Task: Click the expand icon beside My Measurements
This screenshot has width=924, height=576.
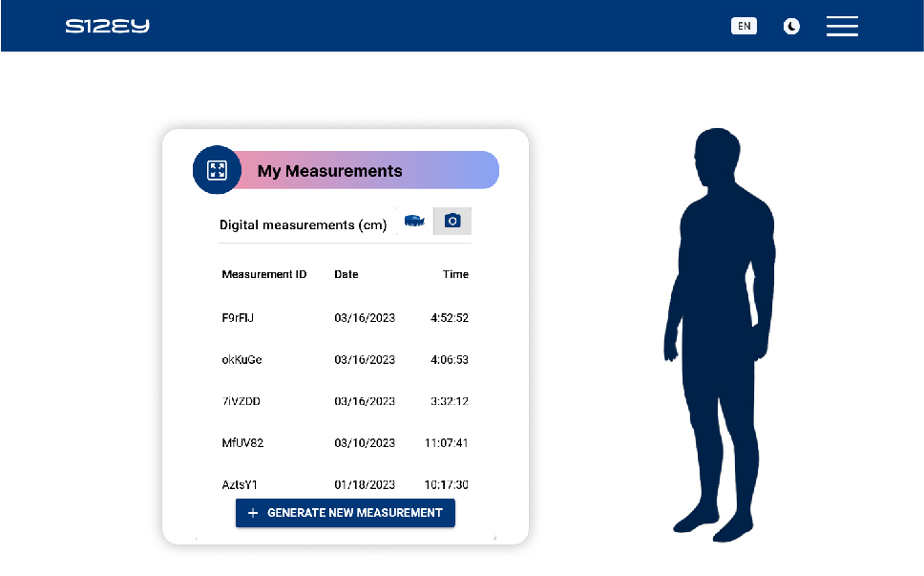Action: (x=217, y=170)
